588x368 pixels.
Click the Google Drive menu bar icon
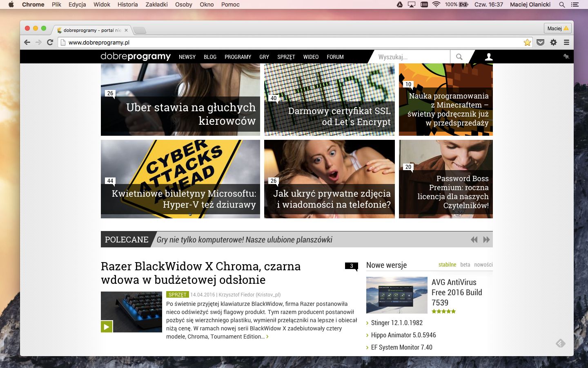click(x=400, y=4)
